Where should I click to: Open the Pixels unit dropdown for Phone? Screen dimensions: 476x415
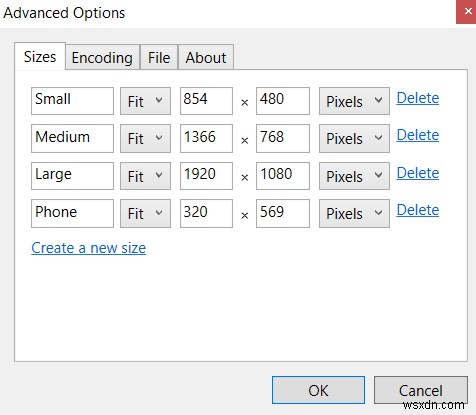click(x=354, y=213)
